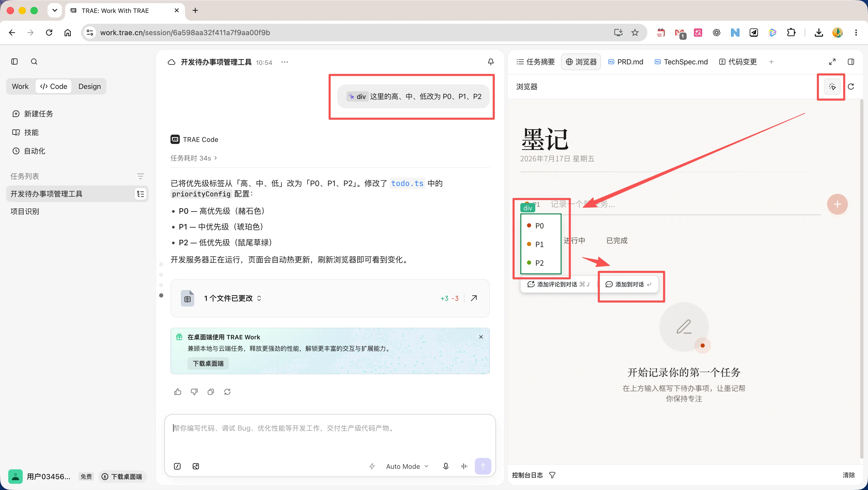Image resolution: width=868 pixels, height=490 pixels.
Task: Open the changed files diff arrow icon
Action: pos(474,298)
